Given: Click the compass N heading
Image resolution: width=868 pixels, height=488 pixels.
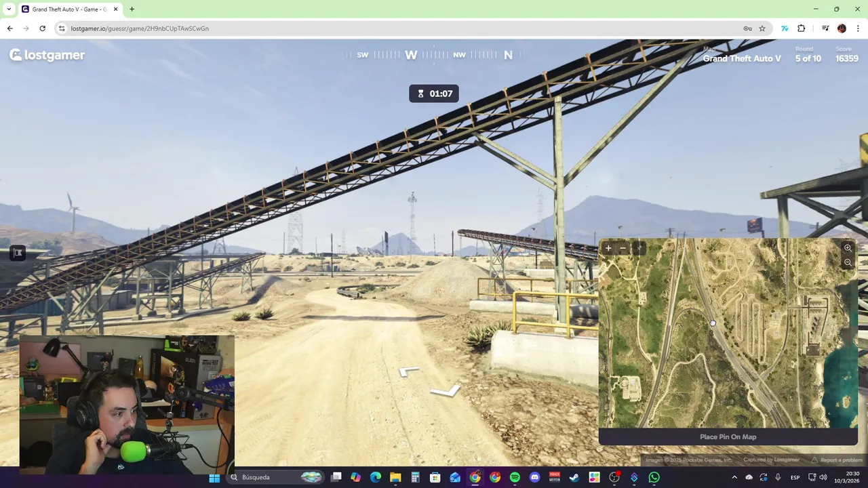Looking at the screenshot, I should click(508, 55).
